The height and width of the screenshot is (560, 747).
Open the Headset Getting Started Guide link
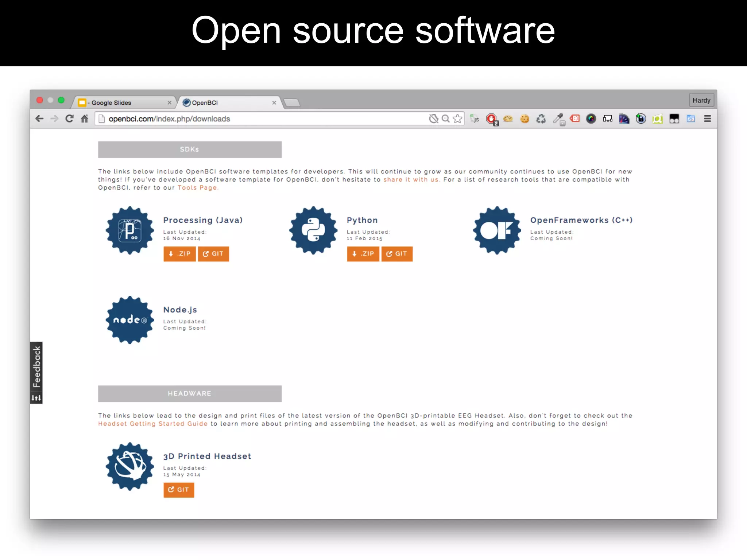[152, 424]
